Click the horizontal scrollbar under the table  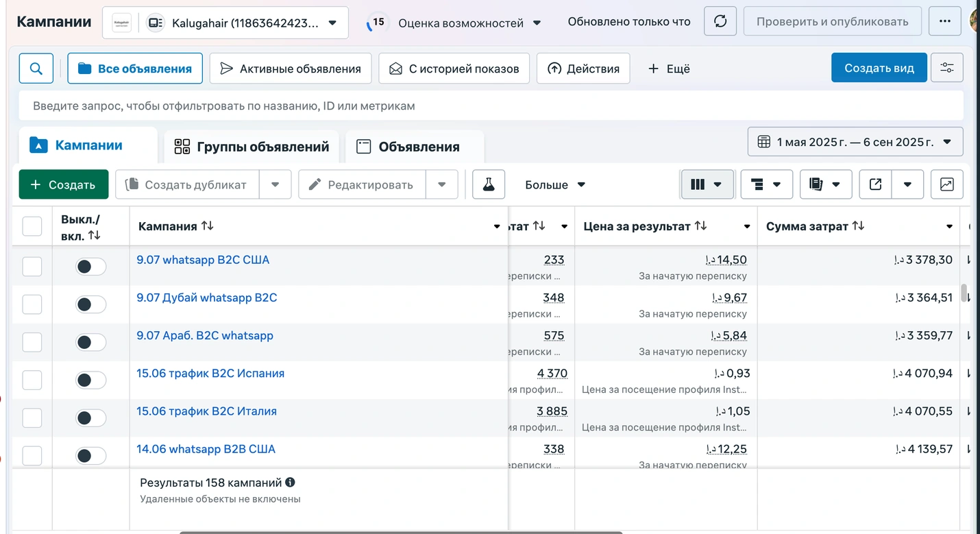click(x=401, y=532)
